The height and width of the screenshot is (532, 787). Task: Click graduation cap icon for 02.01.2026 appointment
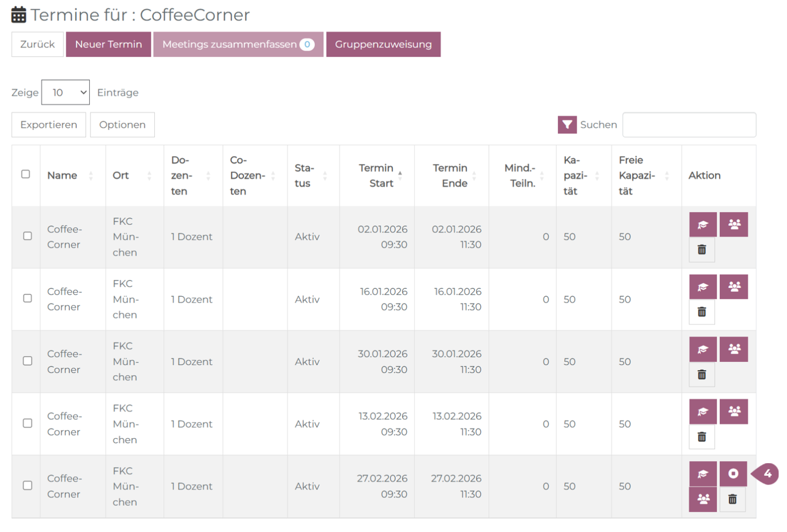click(703, 225)
